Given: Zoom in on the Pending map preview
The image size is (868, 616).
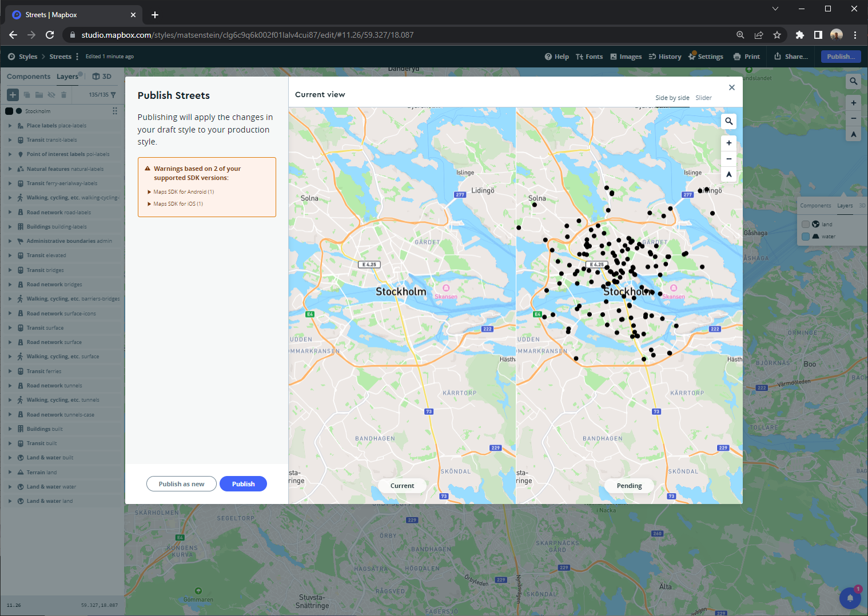Looking at the screenshot, I should [x=728, y=143].
